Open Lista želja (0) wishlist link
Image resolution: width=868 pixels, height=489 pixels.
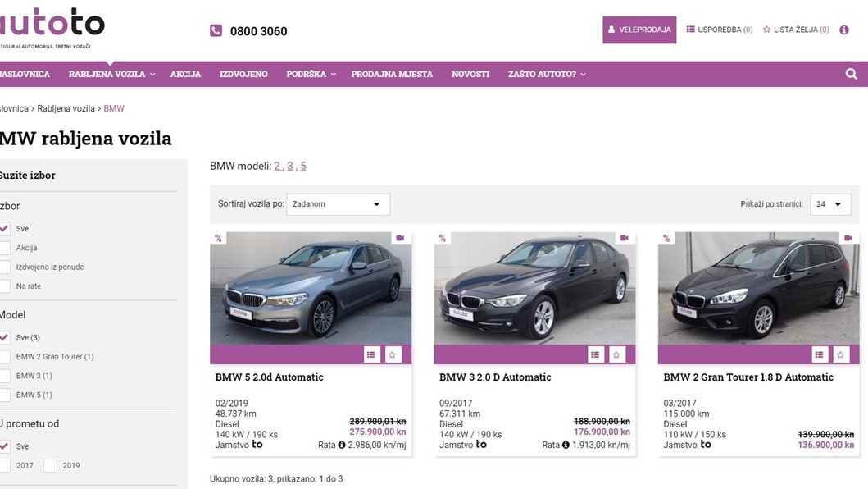(x=796, y=30)
